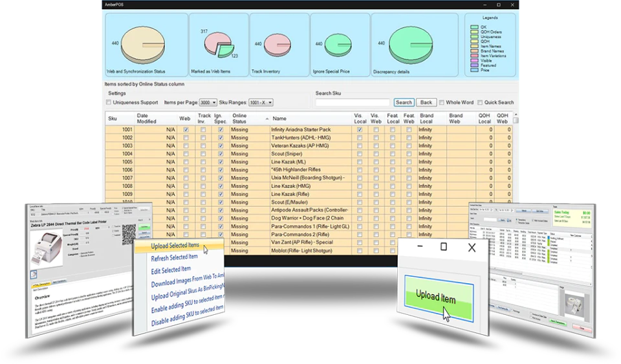Click the Ignore Special Price pie chart
The width and height of the screenshot is (621, 364).
point(338,45)
